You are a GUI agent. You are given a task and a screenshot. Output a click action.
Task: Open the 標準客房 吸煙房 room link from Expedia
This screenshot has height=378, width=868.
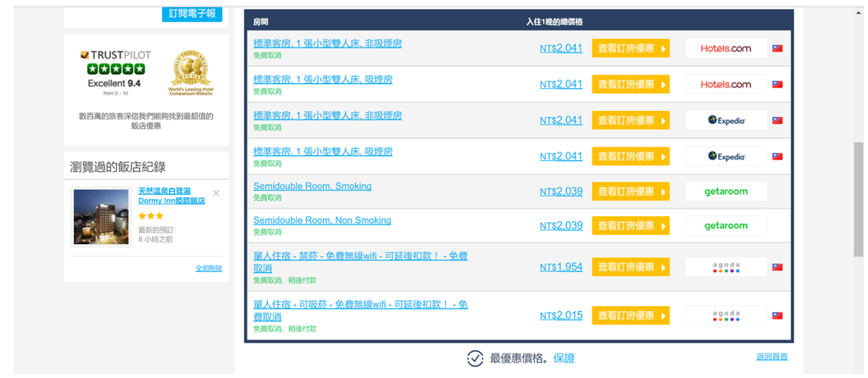323,151
